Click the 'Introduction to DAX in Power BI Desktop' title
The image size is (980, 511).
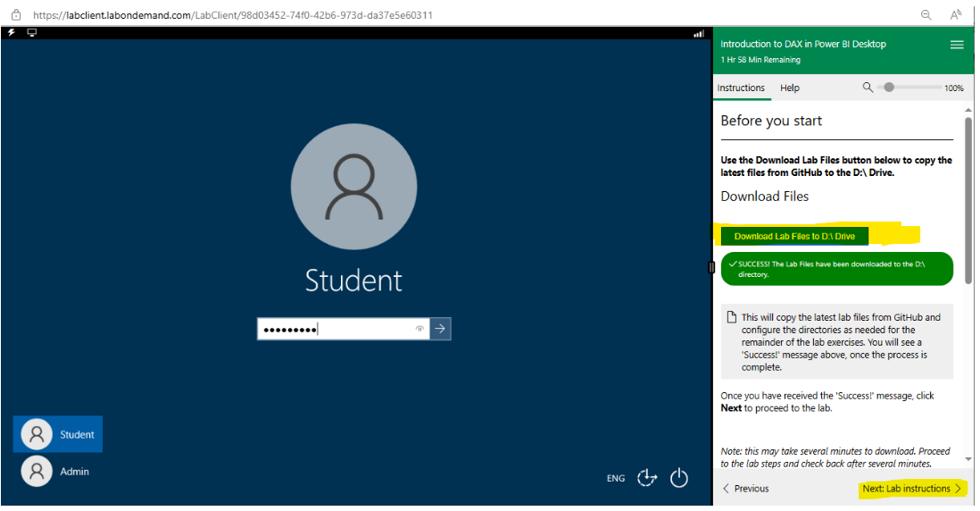click(x=803, y=45)
